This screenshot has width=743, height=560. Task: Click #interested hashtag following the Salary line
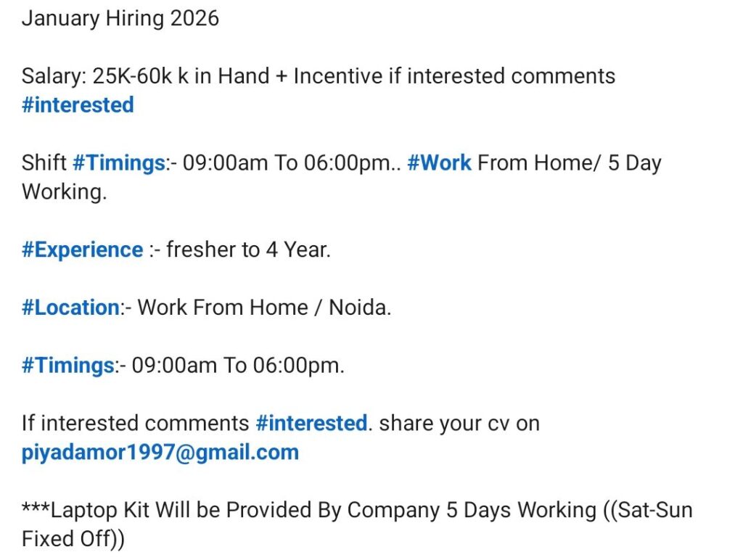(x=78, y=104)
